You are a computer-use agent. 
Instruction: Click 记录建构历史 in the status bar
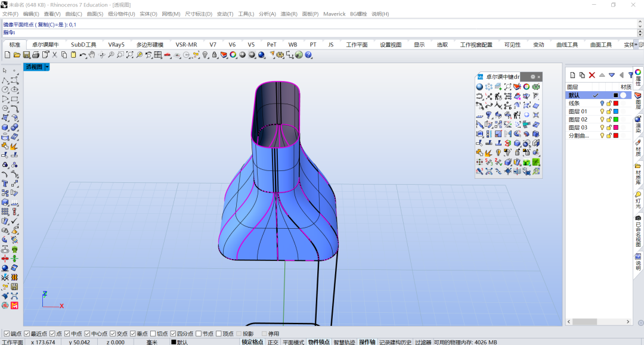coord(395,342)
